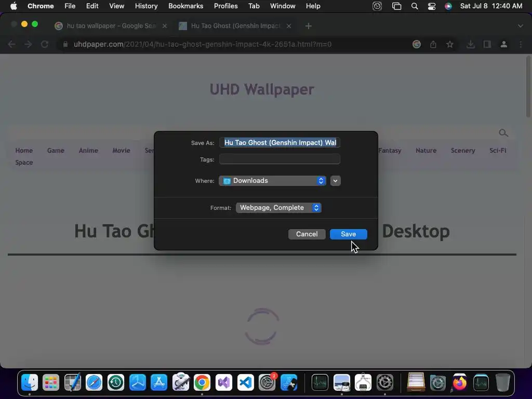Open the Space nav link
532x399 pixels.
[24, 163]
